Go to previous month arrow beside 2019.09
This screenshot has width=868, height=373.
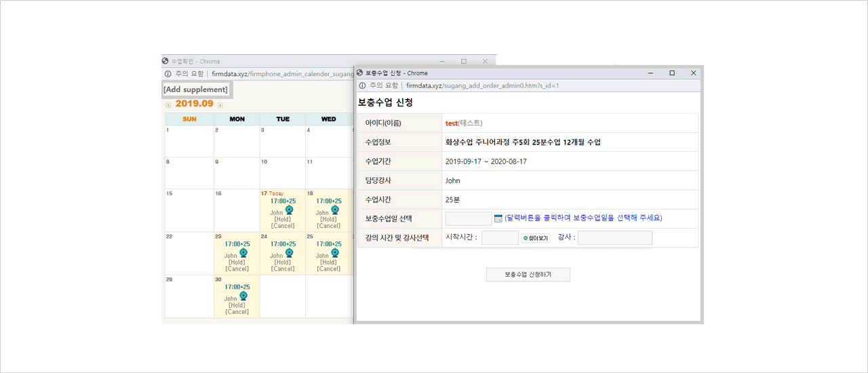coord(168,105)
